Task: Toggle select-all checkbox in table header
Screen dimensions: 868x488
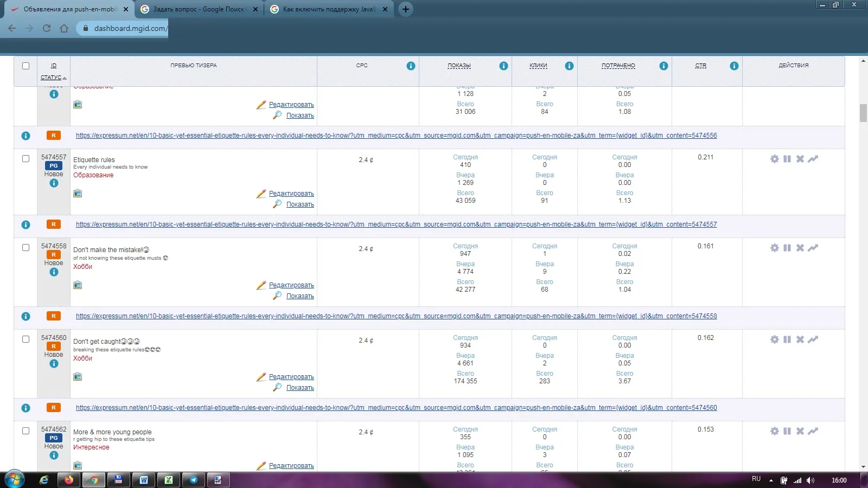Action: point(25,66)
